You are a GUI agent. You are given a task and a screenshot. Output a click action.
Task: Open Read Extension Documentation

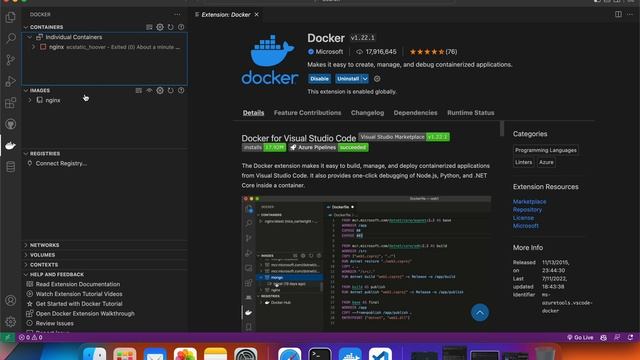pyautogui.click(x=78, y=284)
